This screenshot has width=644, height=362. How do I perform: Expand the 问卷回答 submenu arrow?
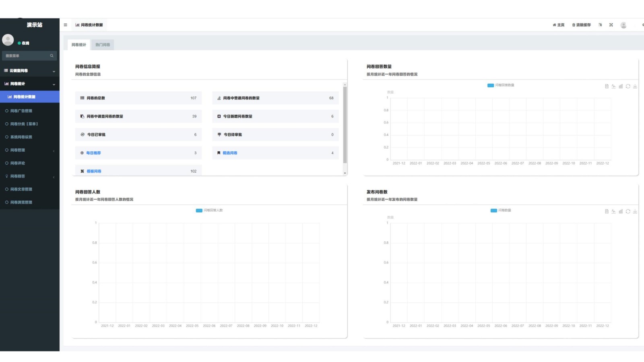point(54,177)
